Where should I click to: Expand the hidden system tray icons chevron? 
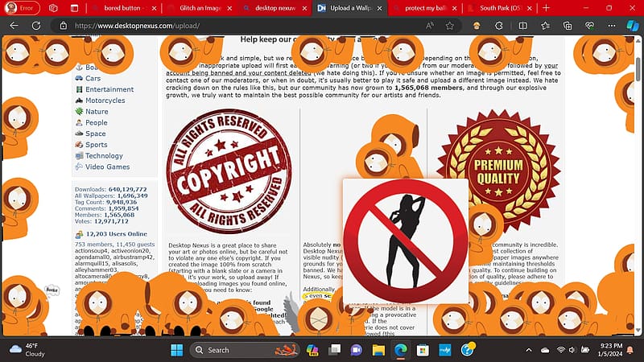529,350
